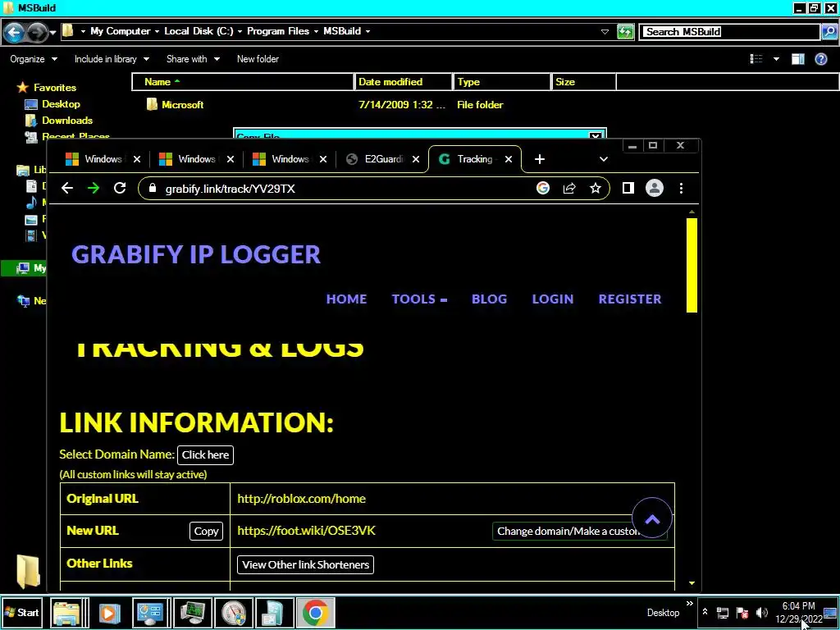The width and height of the screenshot is (840, 630).
Task: Switch to second Windows tab
Action: pos(196,159)
